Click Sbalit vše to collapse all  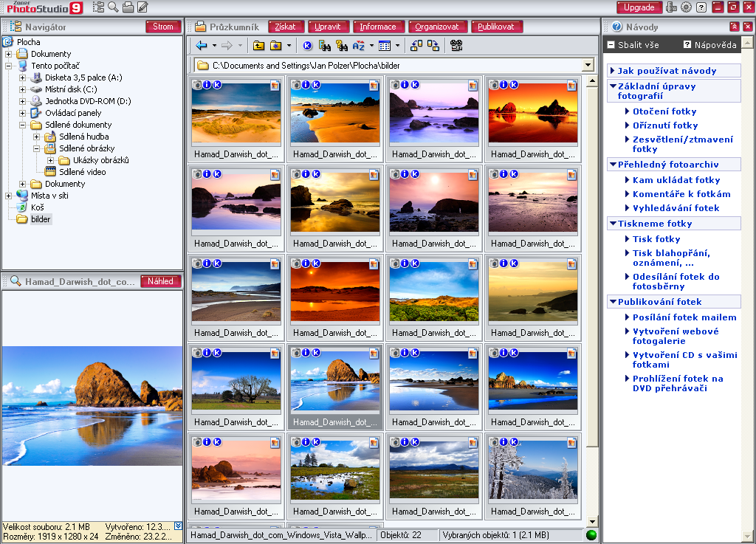633,45
